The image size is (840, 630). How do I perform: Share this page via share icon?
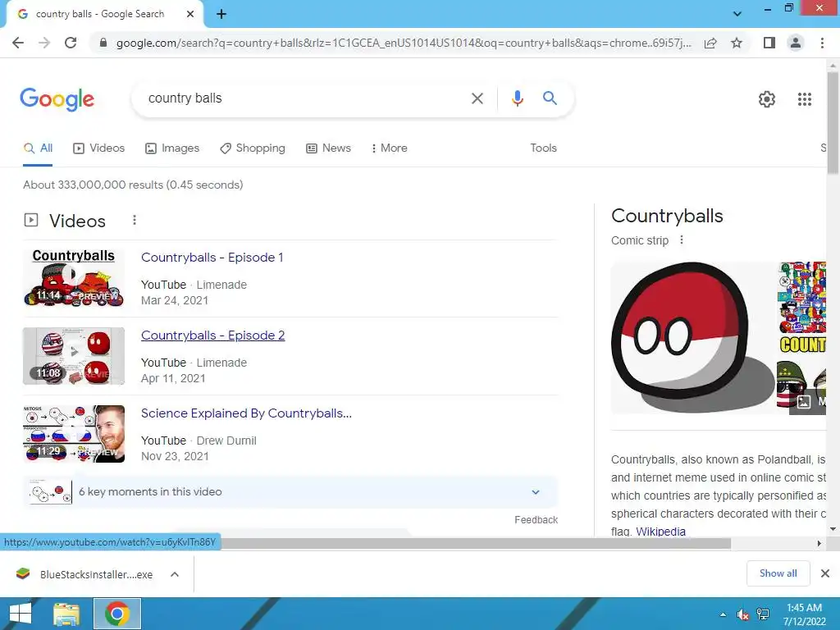tap(710, 43)
